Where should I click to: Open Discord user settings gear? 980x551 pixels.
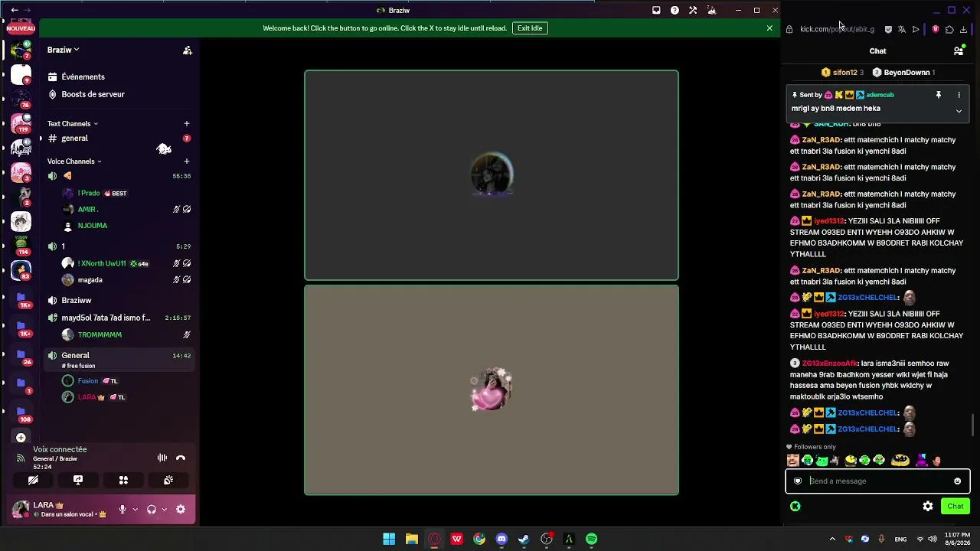tap(181, 510)
